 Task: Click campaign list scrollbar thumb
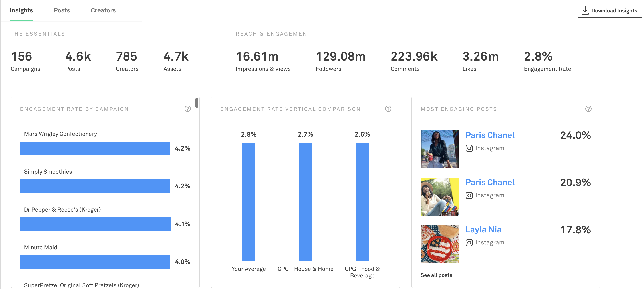point(197,103)
